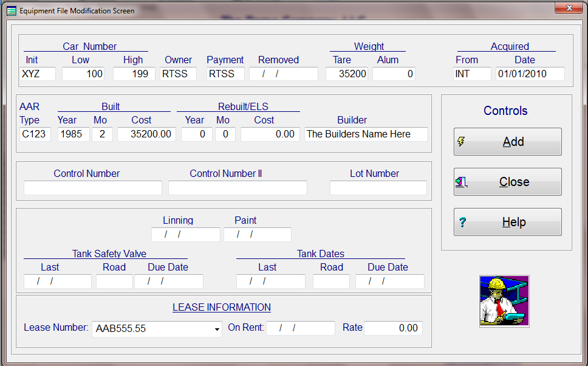The image size is (588, 366).
Task: Click Tank Safety Valve Road field
Action: [114, 281]
